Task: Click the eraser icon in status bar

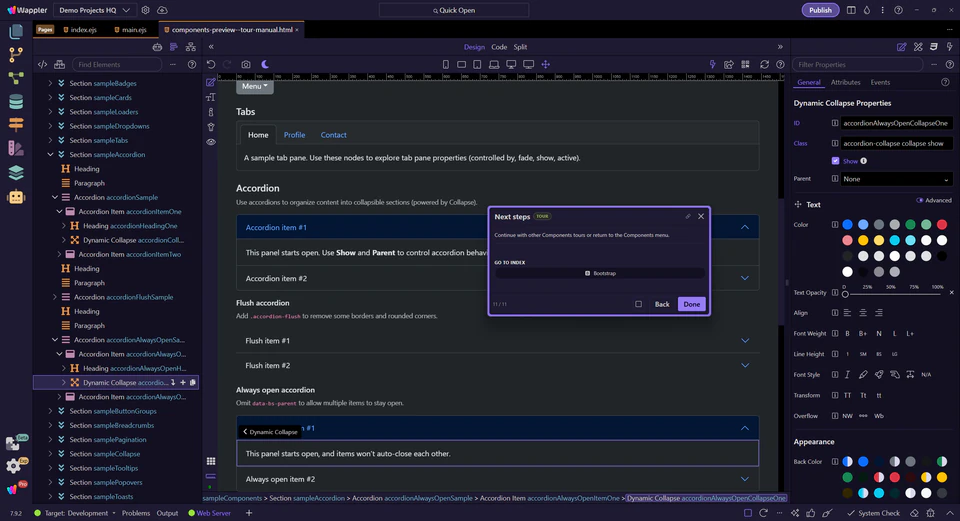Action: [914, 513]
